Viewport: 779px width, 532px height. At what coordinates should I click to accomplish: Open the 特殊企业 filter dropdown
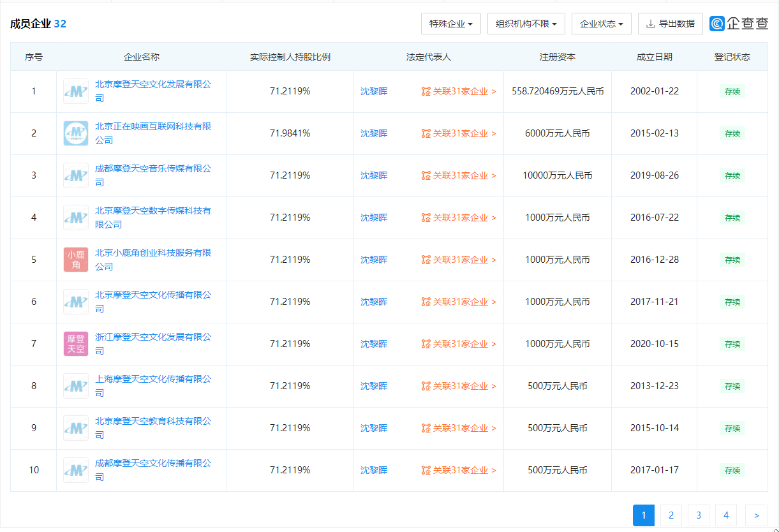tap(450, 24)
